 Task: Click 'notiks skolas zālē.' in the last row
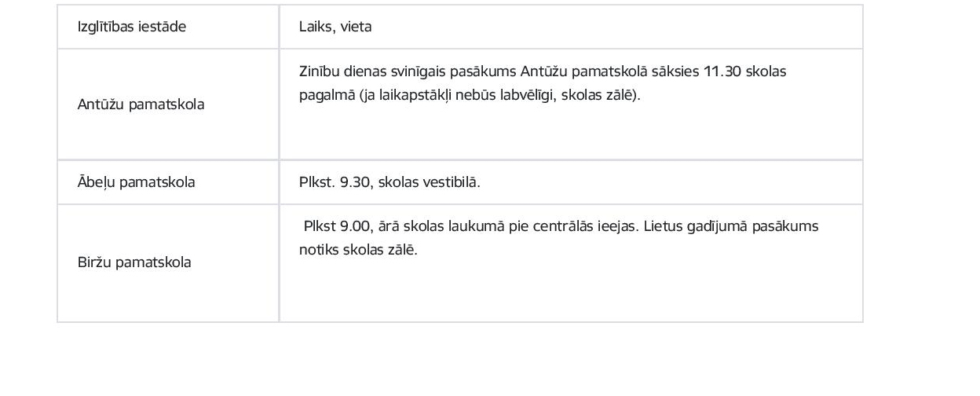click(358, 250)
